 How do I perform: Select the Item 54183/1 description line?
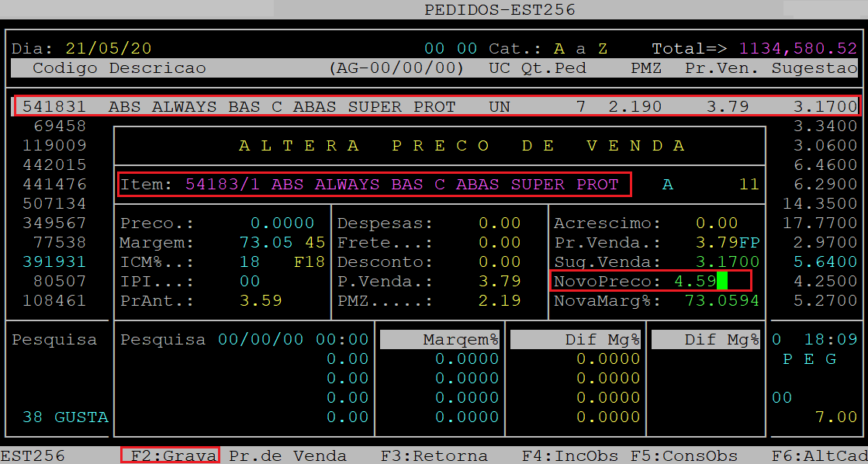pos(374,185)
